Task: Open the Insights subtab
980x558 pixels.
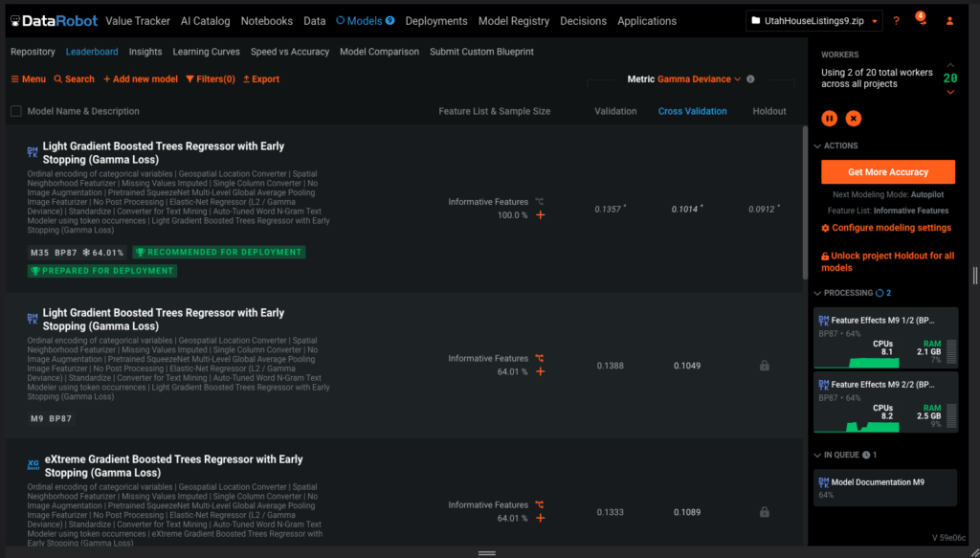Action: tap(145, 52)
